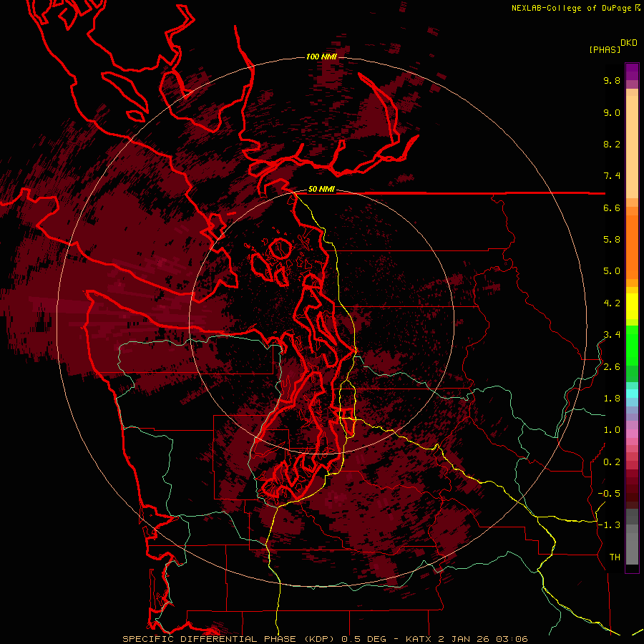Click the 2.6 legend value
The height and width of the screenshot is (644, 644).
click(x=612, y=367)
